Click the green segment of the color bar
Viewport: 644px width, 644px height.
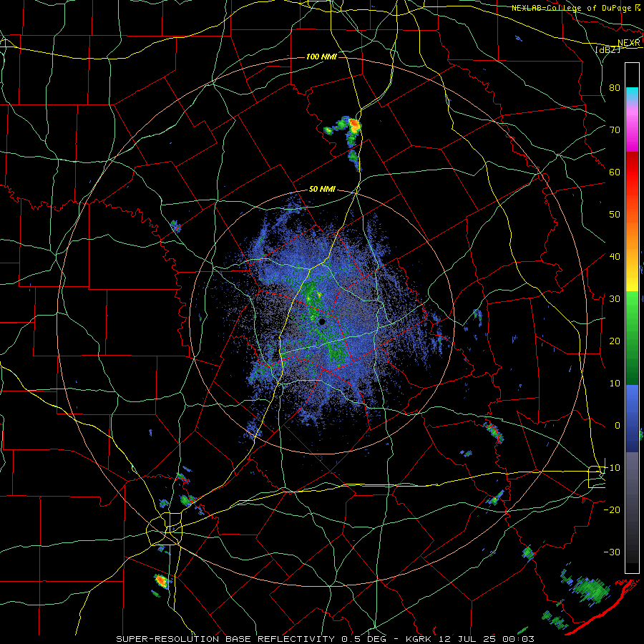[x=632, y=338]
